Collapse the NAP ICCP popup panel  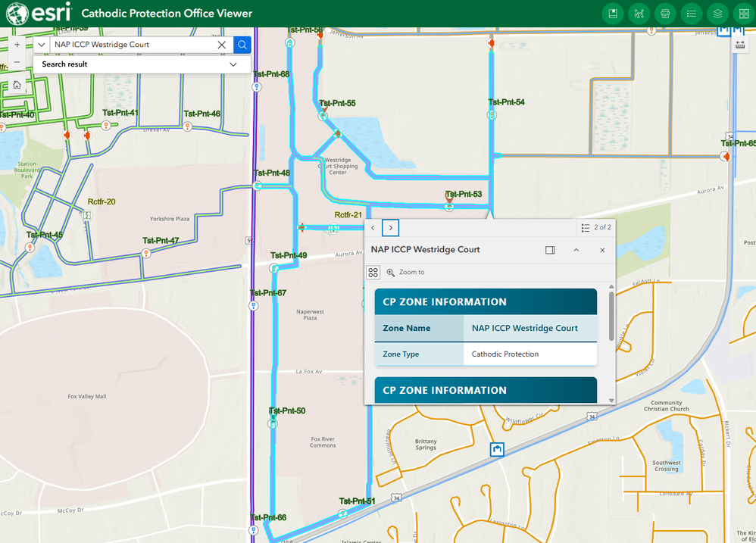point(576,250)
